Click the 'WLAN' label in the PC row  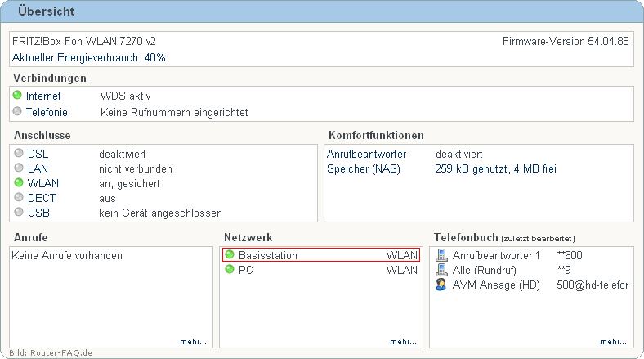401,271
